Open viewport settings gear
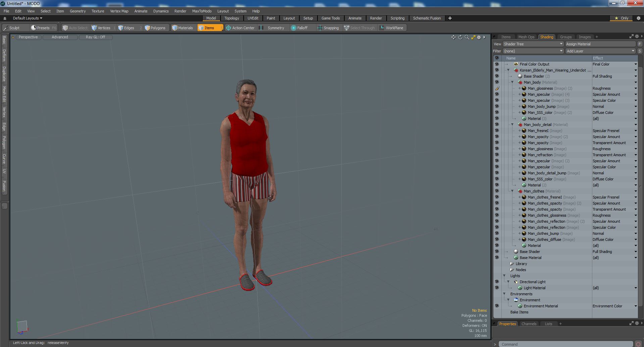The width and height of the screenshot is (644, 347). pyautogui.click(x=479, y=37)
